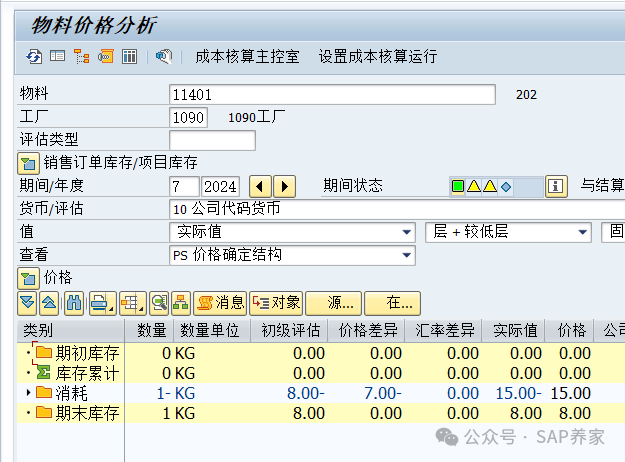Click the 货币/评估 field 10 公司代码货币

[x=397, y=209]
